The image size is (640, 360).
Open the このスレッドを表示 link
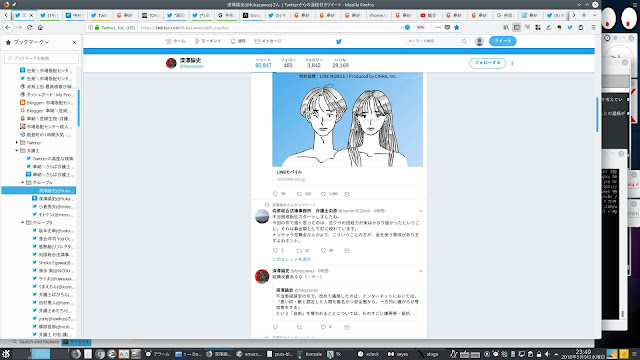pyautogui.click(x=292, y=259)
